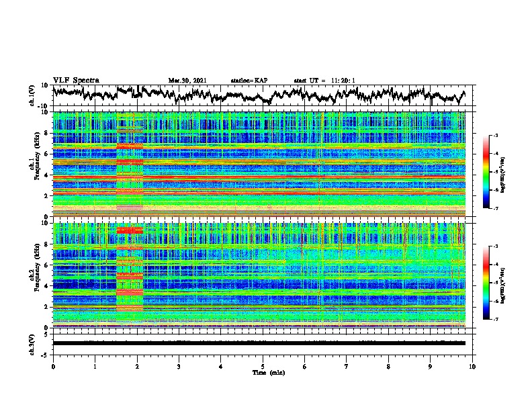Image resolution: width=532 pixels, height=411 pixels.
Task: Click the red 7 kHz burst in ch.1 spectrogram
Action: (x=130, y=146)
